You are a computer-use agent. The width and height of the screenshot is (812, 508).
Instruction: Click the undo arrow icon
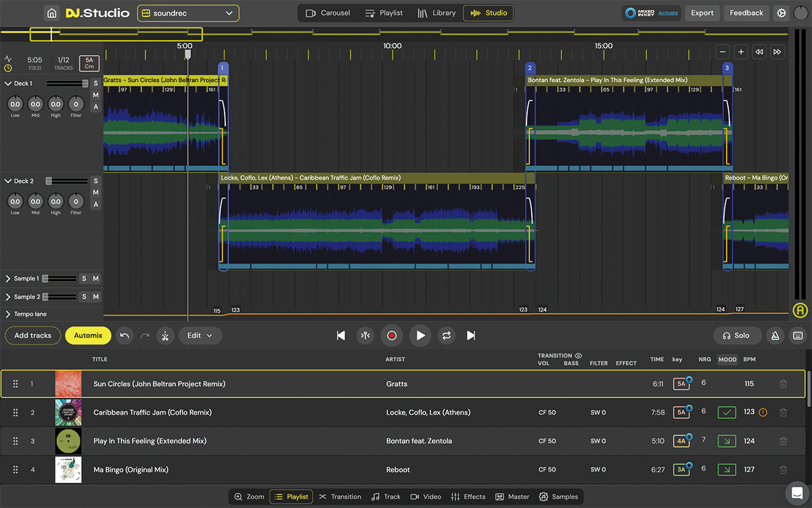pos(125,335)
